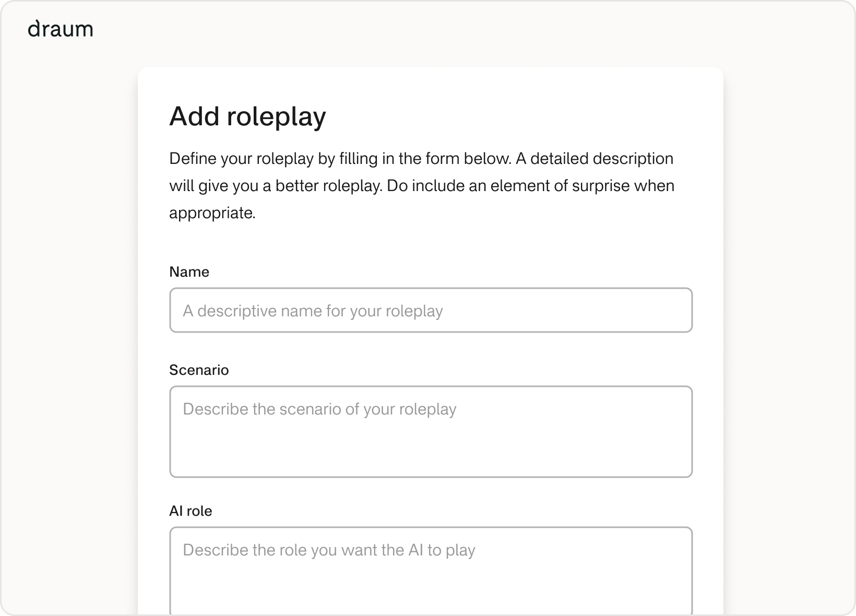Screen dimensions: 856x616
Task: Click the "Add roleplay" heading
Action: point(247,116)
